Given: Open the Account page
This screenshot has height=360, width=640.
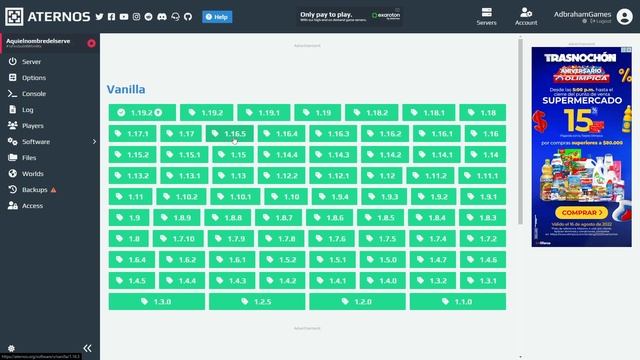Looking at the screenshot, I should coord(526,17).
